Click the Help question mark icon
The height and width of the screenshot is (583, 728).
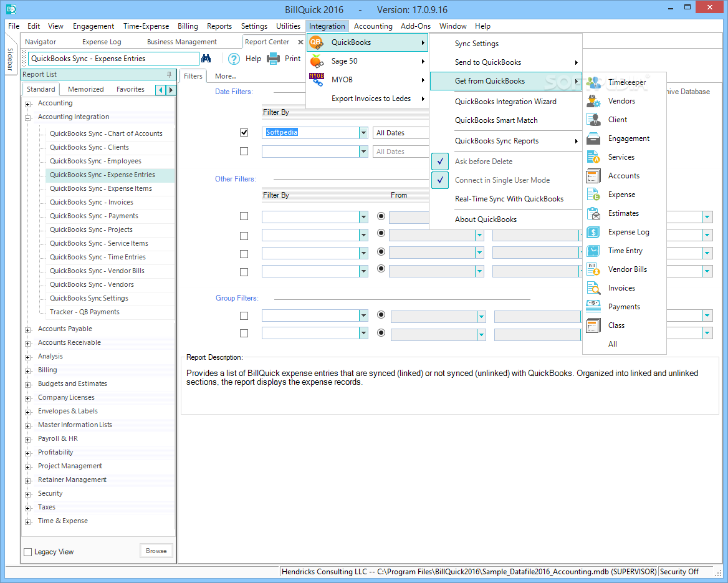(x=234, y=59)
